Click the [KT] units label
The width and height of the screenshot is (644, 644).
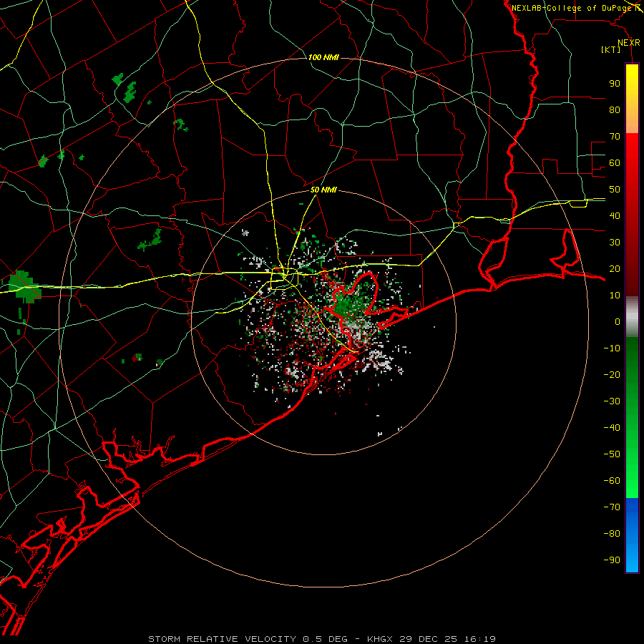(610, 49)
